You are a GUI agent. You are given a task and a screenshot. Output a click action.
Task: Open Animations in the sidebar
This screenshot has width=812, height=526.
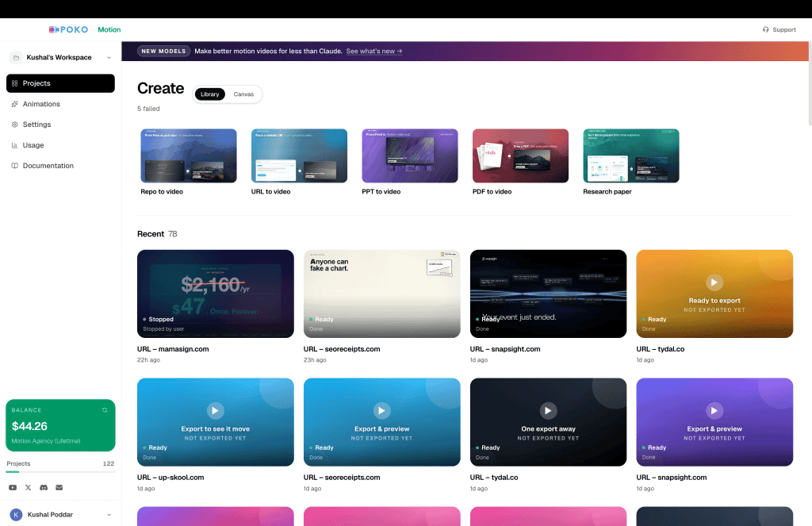[60, 104]
